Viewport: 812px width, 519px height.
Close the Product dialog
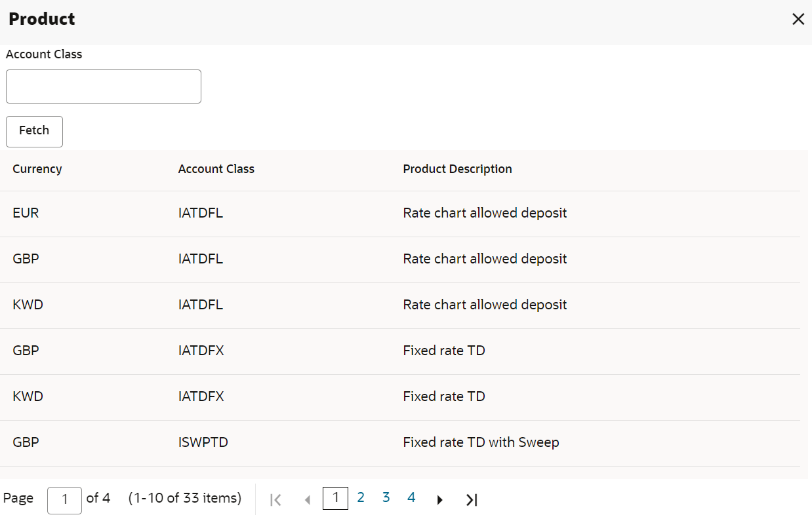tap(798, 20)
